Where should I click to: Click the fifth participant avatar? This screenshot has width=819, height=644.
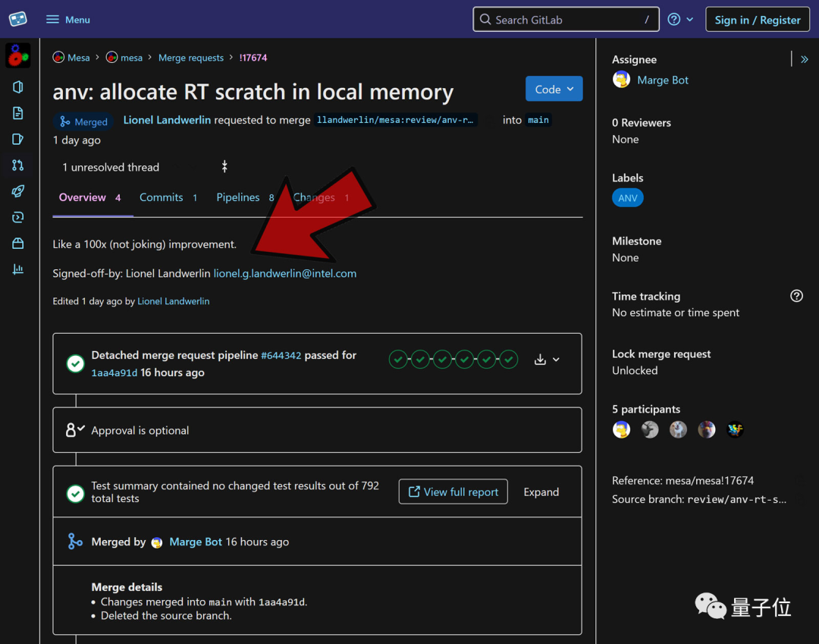pyautogui.click(x=735, y=429)
